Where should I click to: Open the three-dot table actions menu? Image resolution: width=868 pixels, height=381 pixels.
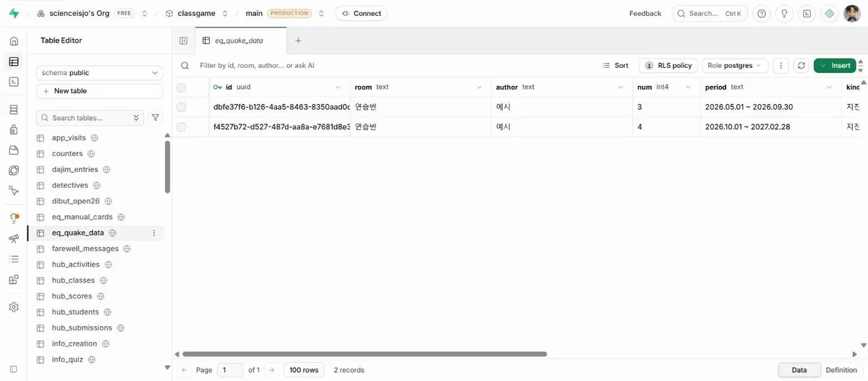point(780,65)
